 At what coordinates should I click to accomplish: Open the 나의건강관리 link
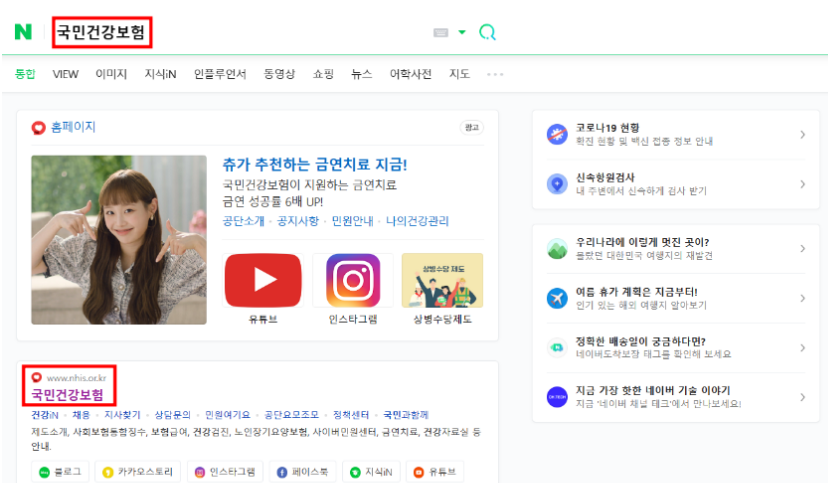tap(417, 221)
